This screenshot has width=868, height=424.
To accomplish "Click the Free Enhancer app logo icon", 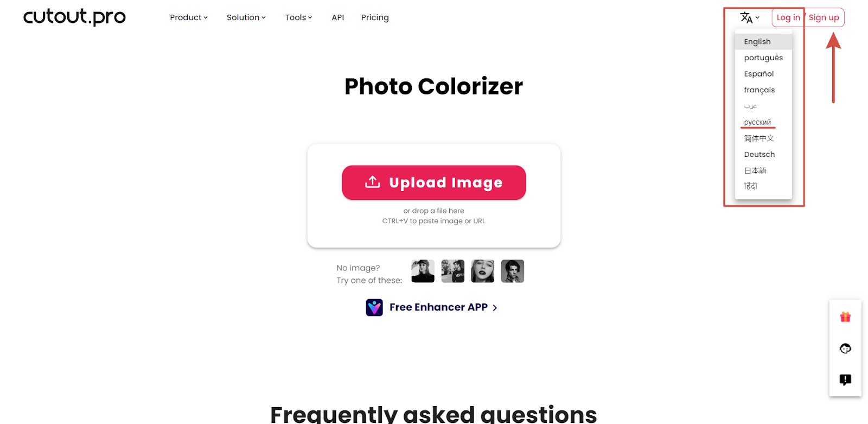I will click(374, 308).
